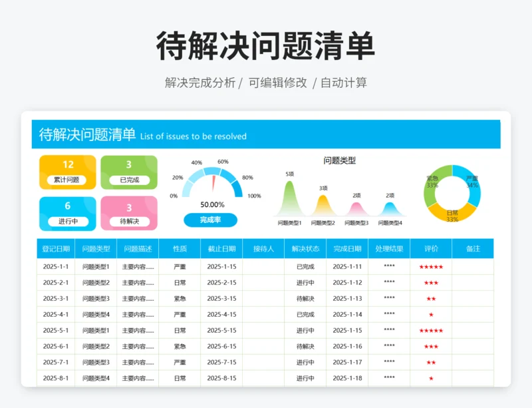
Task: Select the 2025-4-1 registration date cell
Action: pyautogui.click(x=56, y=315)
